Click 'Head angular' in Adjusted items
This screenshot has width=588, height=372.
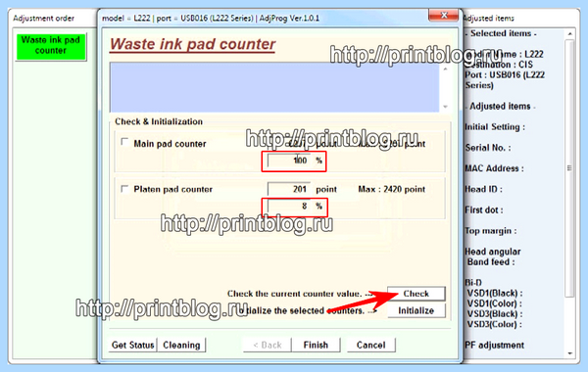point(493,252)
